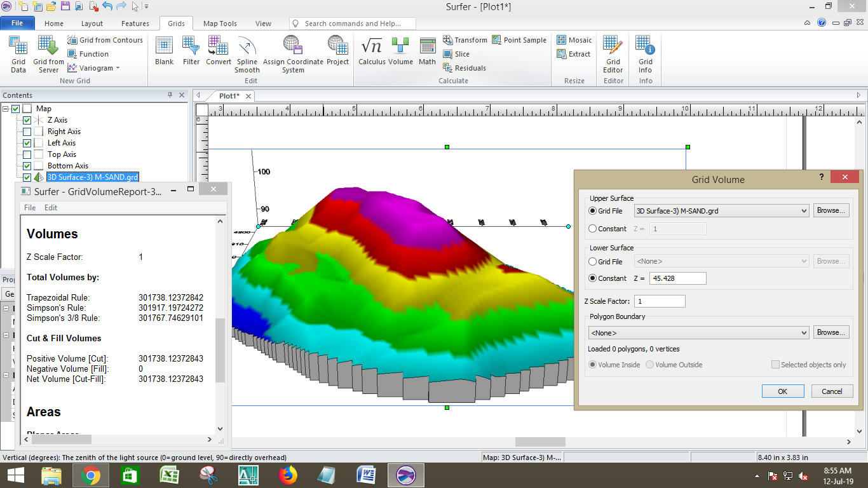Enable the Right Axis checkbox
The image size is (868, 488).
[x=27, y=132]
